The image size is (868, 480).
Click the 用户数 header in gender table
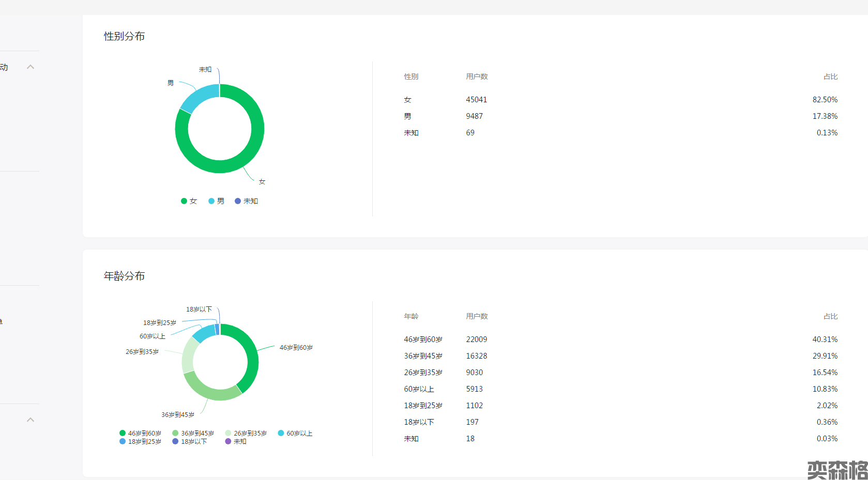pos(477,76)
